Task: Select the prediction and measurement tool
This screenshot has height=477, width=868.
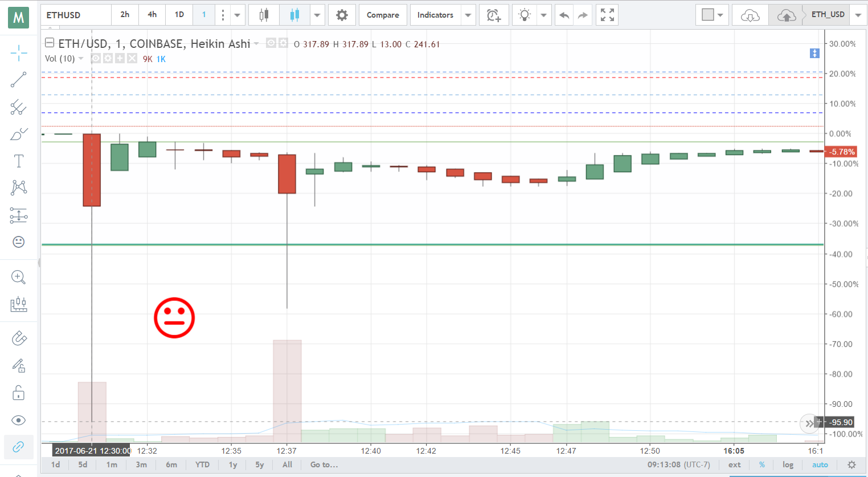Action: [x=19, y=215]
